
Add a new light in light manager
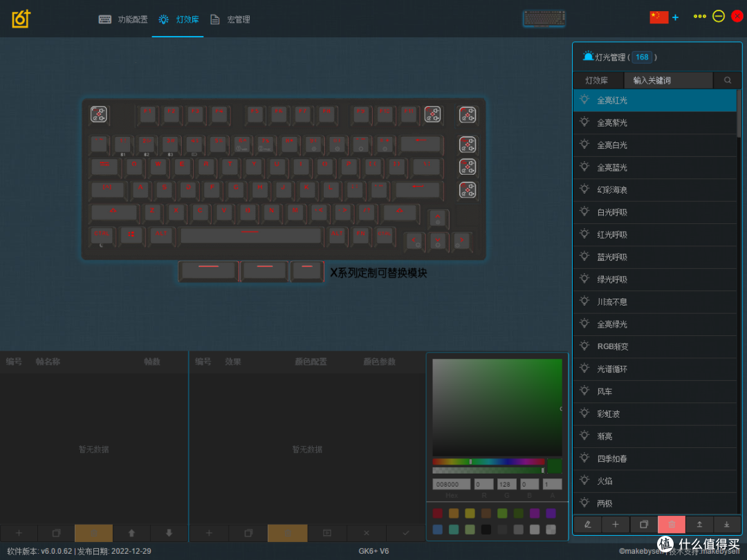[x=616, y=524]
